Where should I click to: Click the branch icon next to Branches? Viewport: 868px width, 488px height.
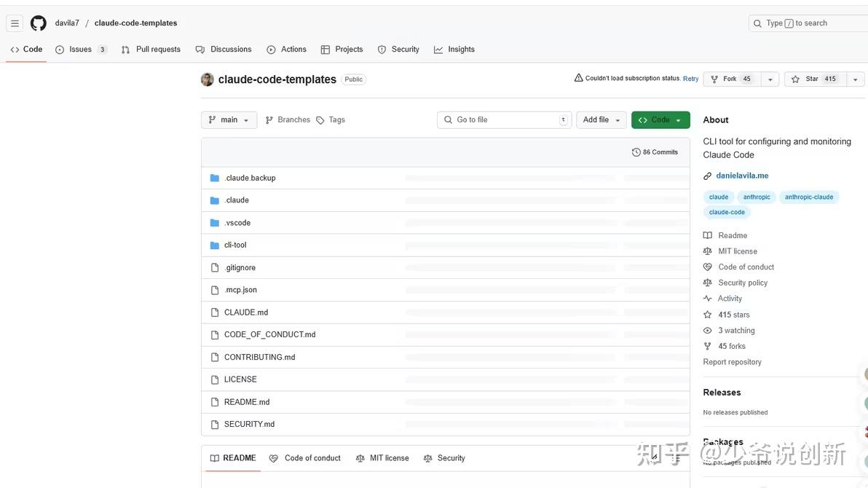coord(269,120)
